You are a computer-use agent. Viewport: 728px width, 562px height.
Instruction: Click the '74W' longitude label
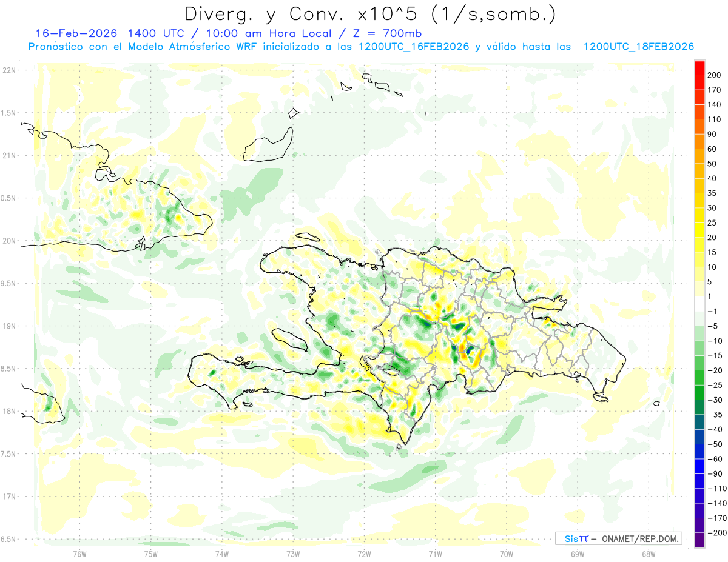221,553
